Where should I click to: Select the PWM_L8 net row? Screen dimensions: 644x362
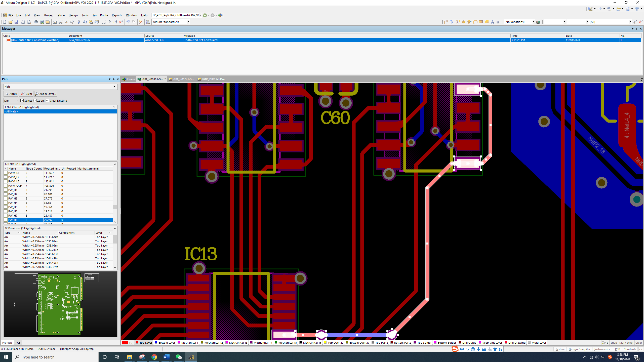coord(14,181)
